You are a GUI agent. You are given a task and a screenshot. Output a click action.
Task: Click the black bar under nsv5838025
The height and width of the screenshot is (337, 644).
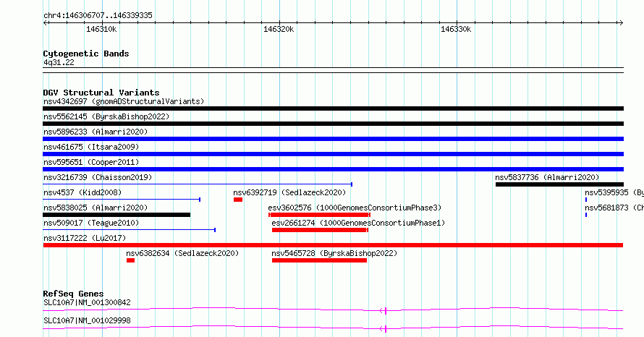[116, 215]
